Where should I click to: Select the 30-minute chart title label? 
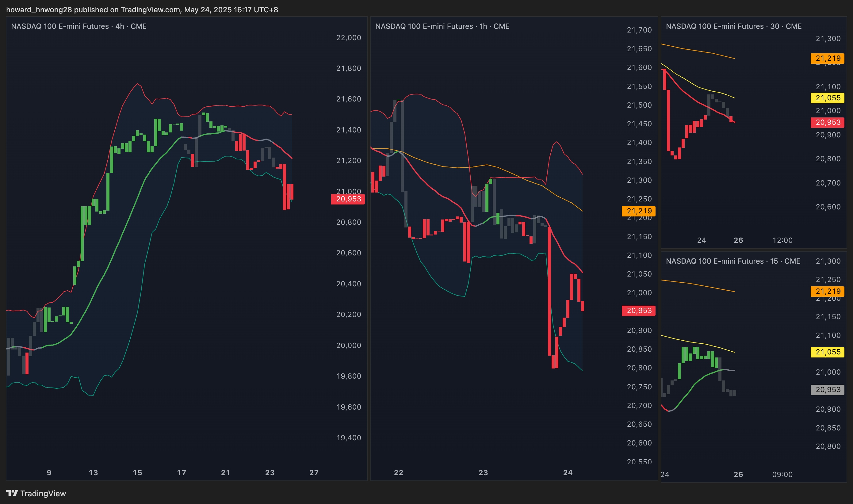[x=733, y=26]
